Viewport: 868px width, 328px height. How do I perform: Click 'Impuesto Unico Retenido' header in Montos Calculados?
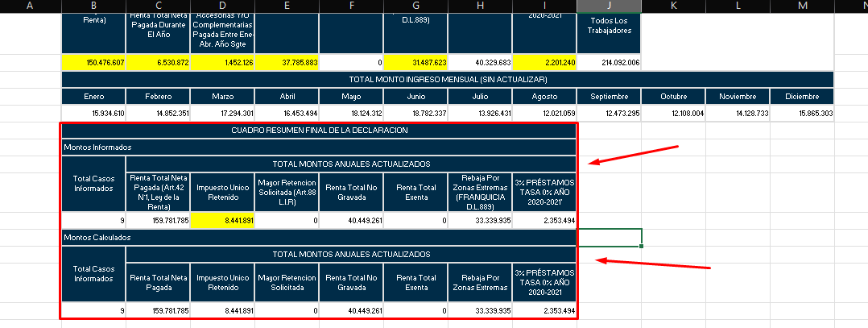click(x=222, y=282)
